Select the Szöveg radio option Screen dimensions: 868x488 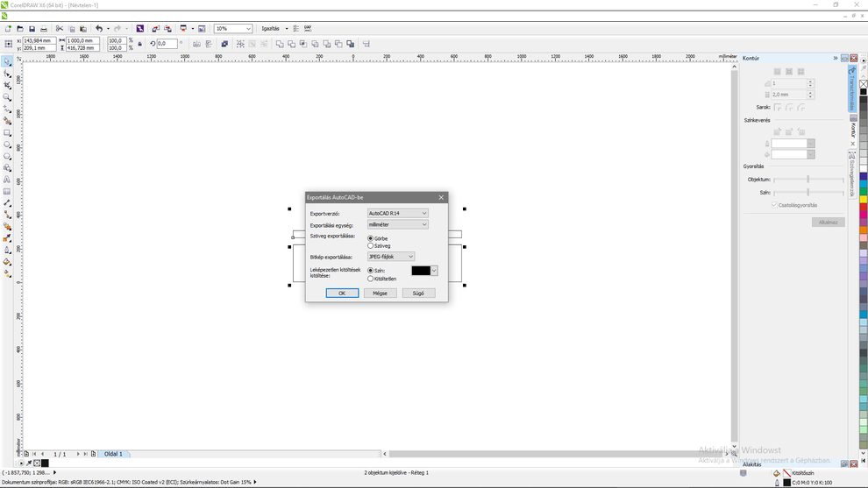(x=371, y=246)
